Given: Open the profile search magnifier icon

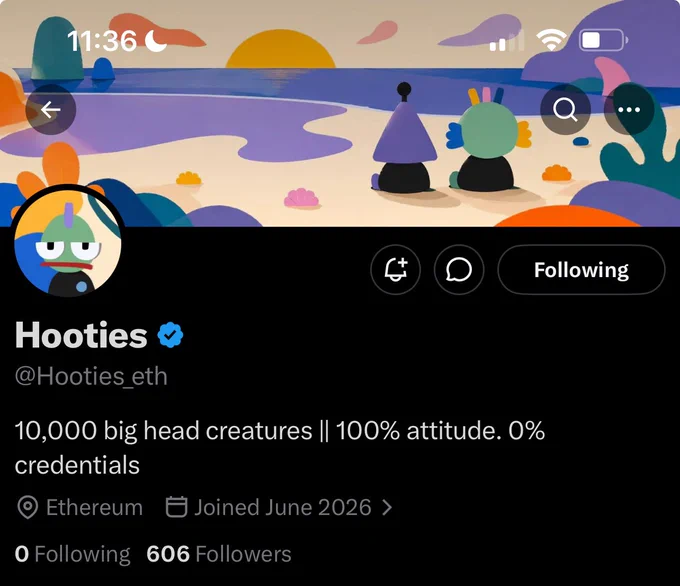Looking at the screenshot, I should (565, 109).
